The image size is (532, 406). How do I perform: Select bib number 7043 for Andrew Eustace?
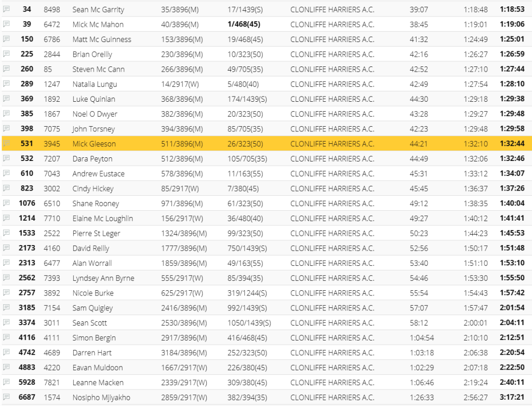click(52, 174)
